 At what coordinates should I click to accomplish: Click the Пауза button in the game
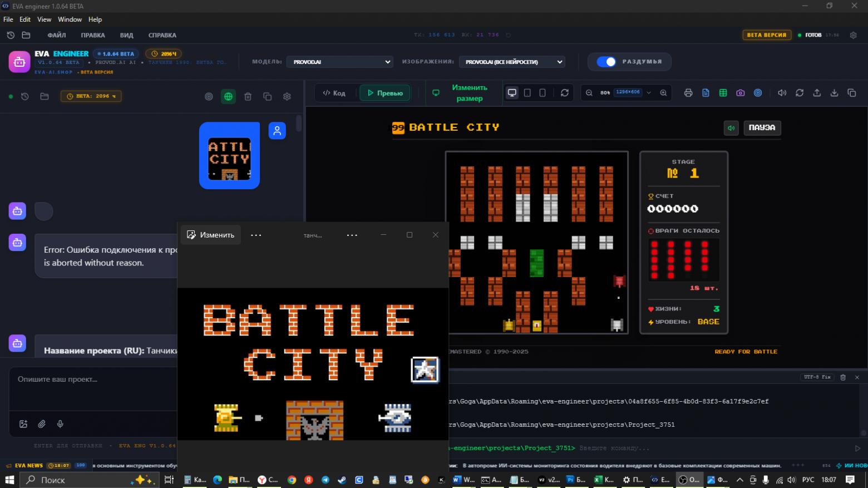coord(762,128)
